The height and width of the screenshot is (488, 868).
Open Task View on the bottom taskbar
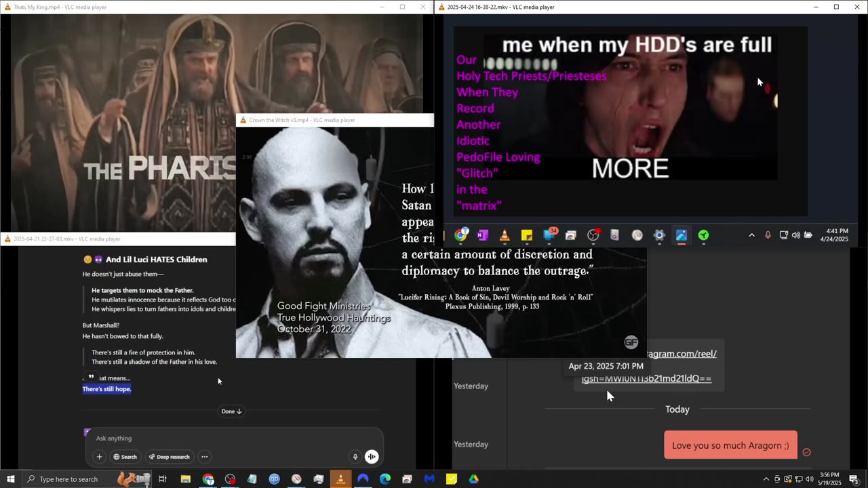(163, 479)
